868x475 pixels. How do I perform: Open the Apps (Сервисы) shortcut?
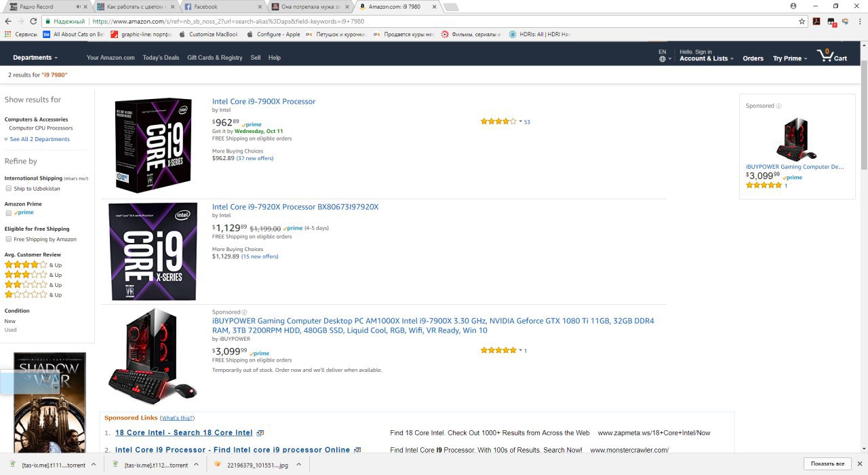(x=21, y=34)
